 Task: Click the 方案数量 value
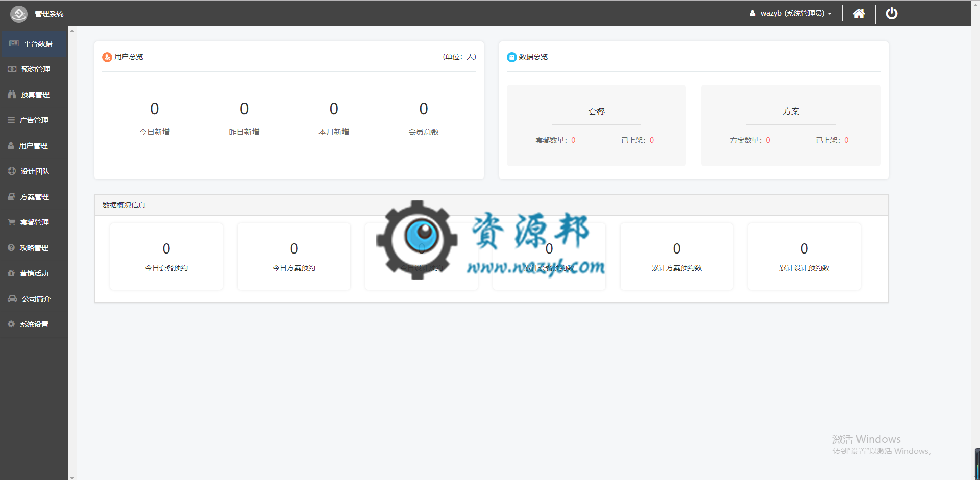768,140
